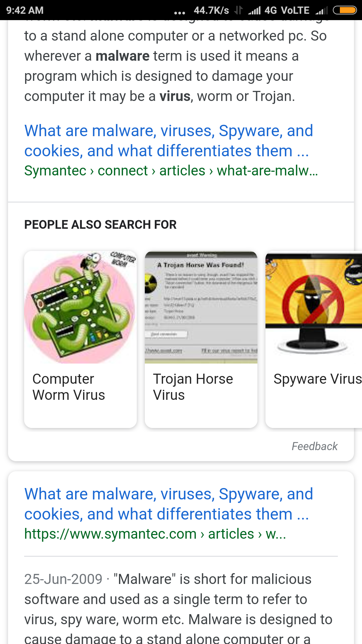Tap the signal bars left of 4G VoLTE
This screenshot has width=362, height=644.
(x=254, y=11)
